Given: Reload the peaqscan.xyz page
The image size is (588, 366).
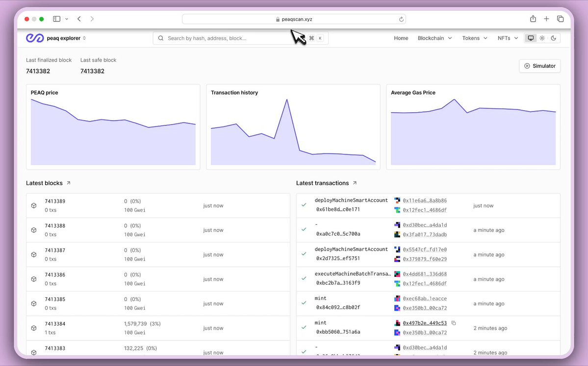Looking at the screenshot, I should [401, 19].
